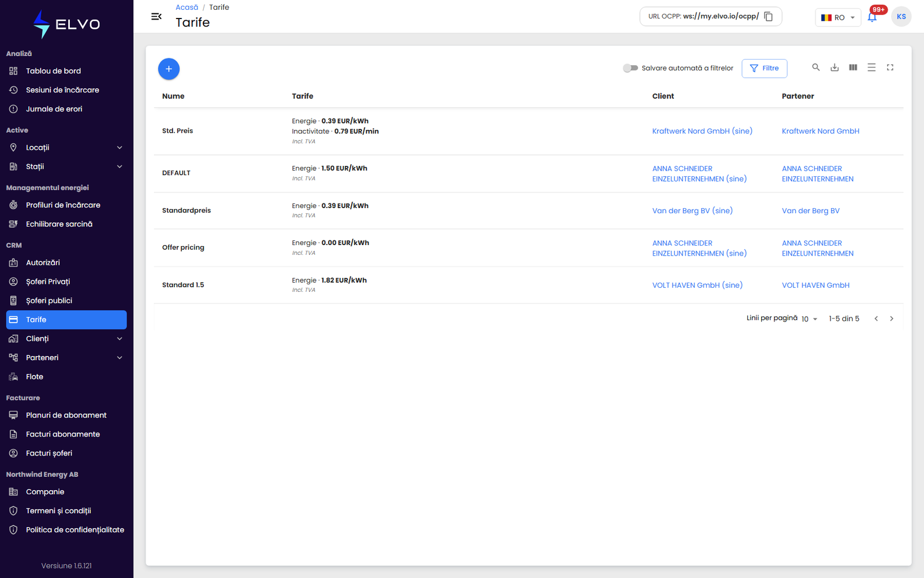Open Sesiuni de încărcare
924x578 pixels.
coord(66,90)
